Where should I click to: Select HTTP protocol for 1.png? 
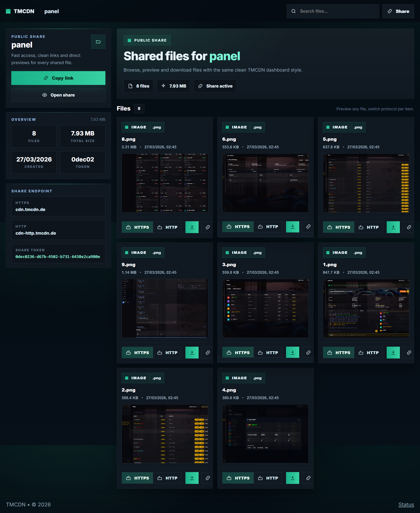(368, 353)
